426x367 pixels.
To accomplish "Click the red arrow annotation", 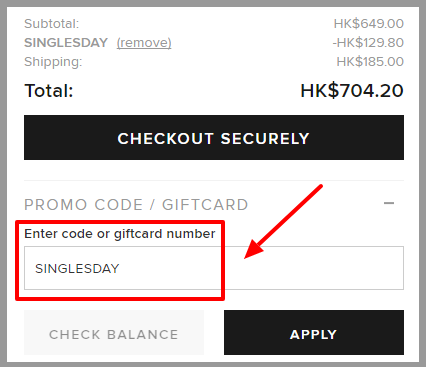I will click(x=283, y=222).
